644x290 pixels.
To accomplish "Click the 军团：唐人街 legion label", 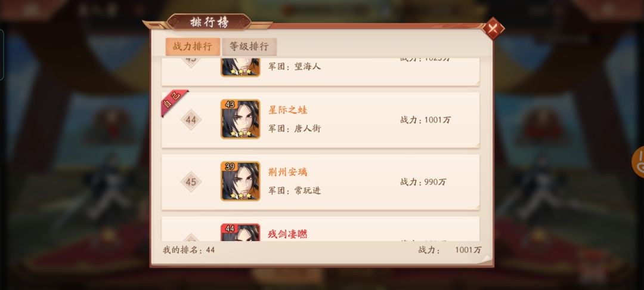I will pyautogui.click(x=295, y=128).
